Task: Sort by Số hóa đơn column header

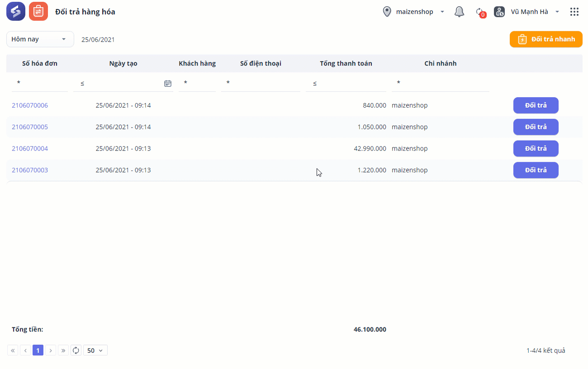Action: [x=40, y=64]
